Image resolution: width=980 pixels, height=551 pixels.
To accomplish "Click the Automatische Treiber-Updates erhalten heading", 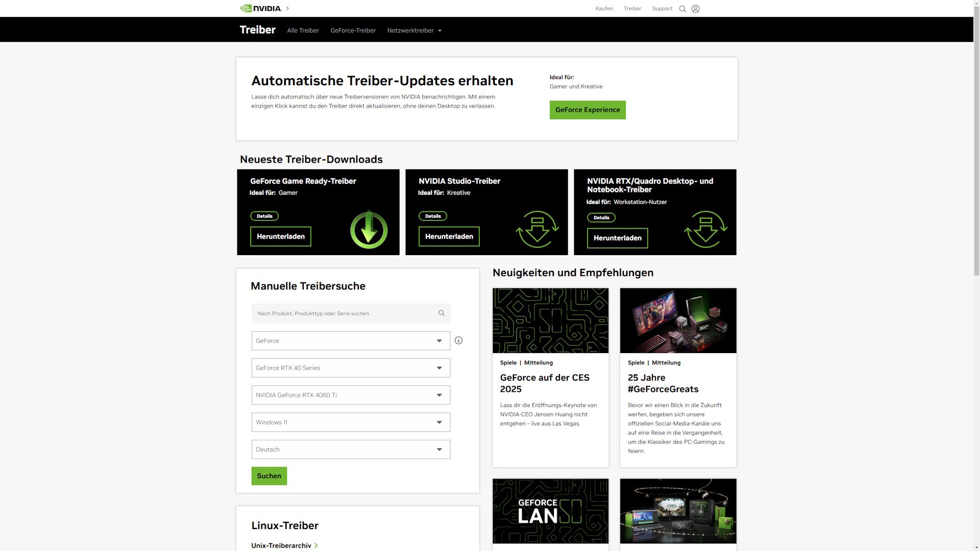I will [382, 81].
